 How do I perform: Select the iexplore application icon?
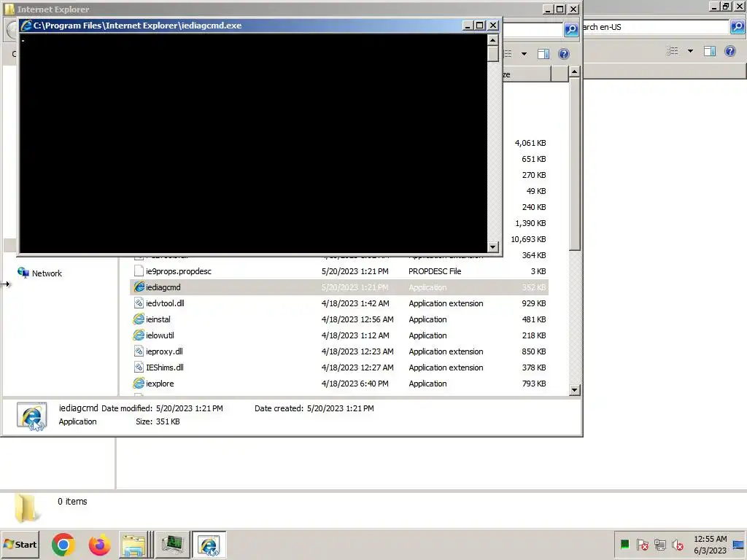pyautogui.click(x=139, y=384)
